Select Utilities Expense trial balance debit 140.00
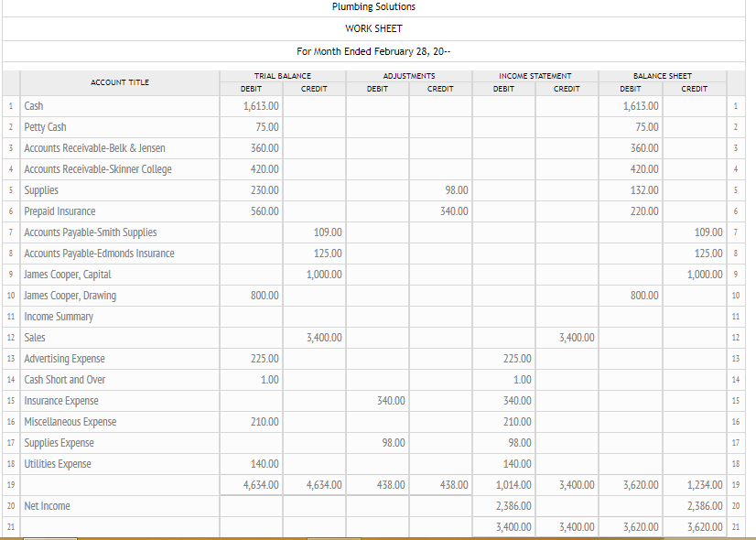 point(251,464)
